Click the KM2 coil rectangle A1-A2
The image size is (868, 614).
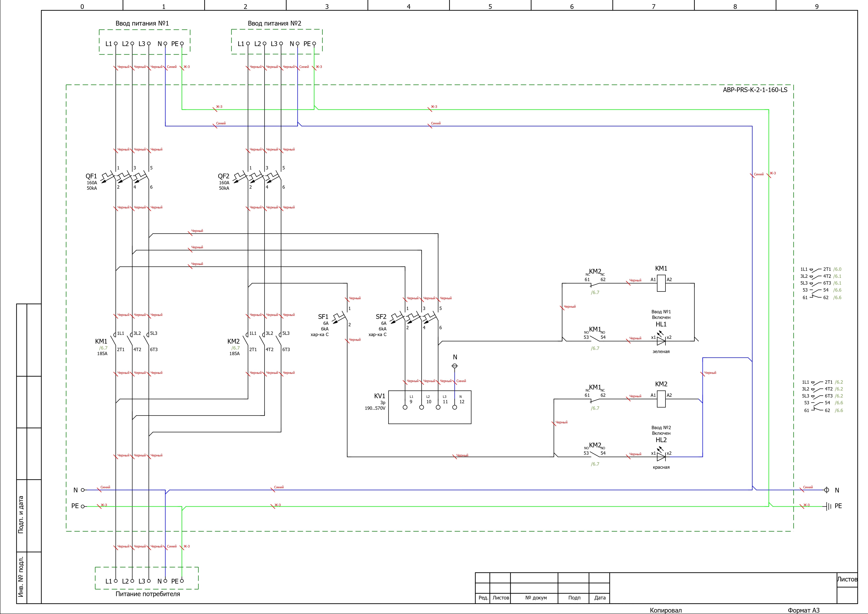click(661, 399)
